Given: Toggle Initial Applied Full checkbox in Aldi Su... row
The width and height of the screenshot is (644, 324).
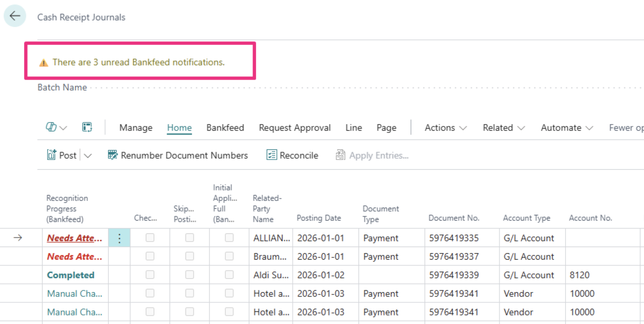Looking at the screenshot, I should tap(229, 275).
